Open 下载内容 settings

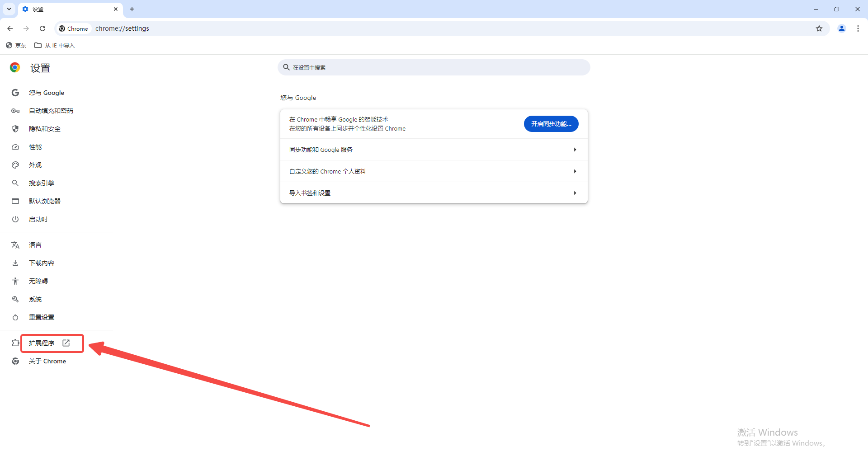(x=42, y=263)
